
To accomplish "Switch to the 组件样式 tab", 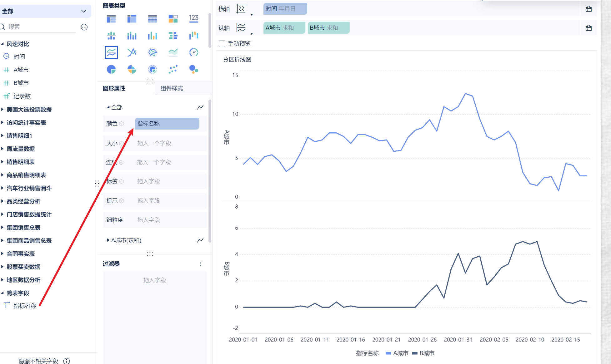I will (172, 88).
